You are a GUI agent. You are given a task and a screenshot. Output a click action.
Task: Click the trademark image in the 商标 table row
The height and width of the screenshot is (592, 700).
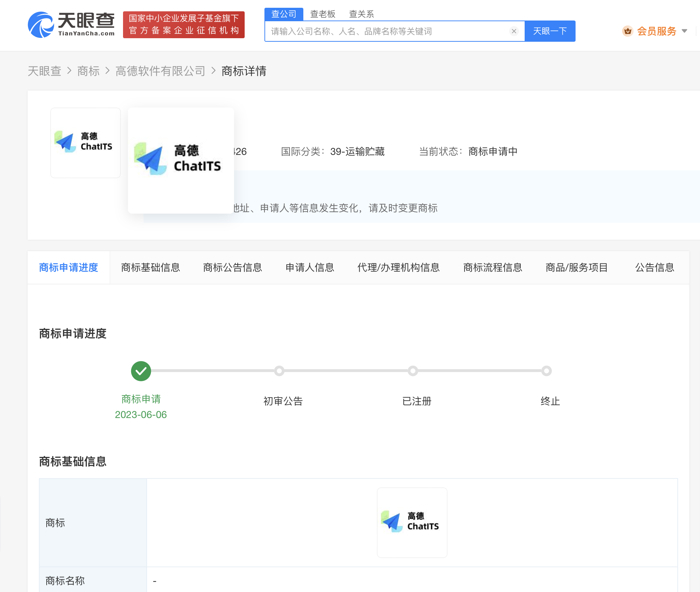[x=412, y=522]
